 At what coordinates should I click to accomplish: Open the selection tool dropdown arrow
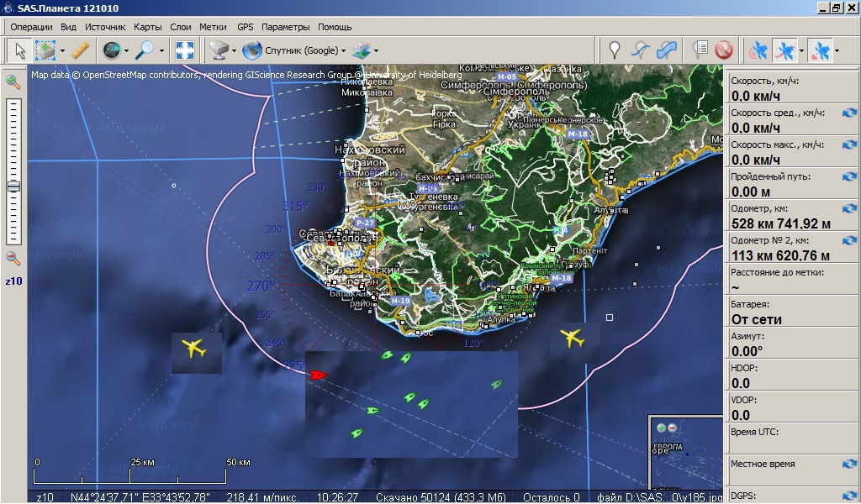(x=63, y=51)
